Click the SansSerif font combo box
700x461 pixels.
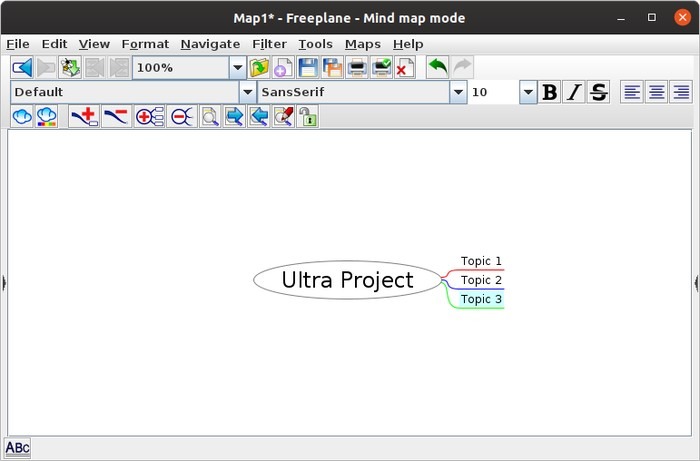coord(362,92)
